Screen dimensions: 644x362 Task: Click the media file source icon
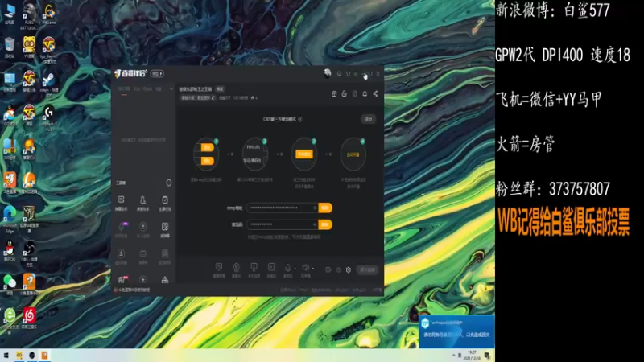[271, 269]
